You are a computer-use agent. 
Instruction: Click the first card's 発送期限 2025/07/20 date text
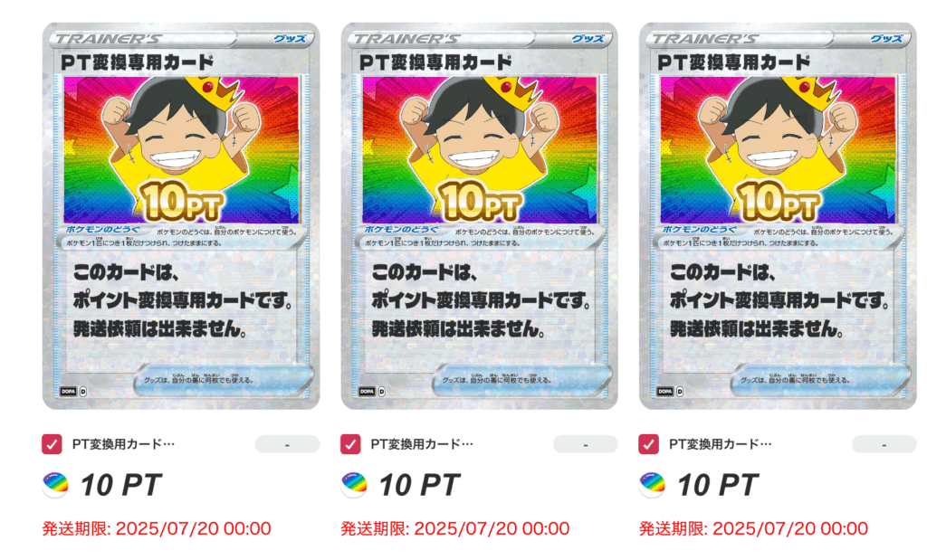(x=157, y=528)
